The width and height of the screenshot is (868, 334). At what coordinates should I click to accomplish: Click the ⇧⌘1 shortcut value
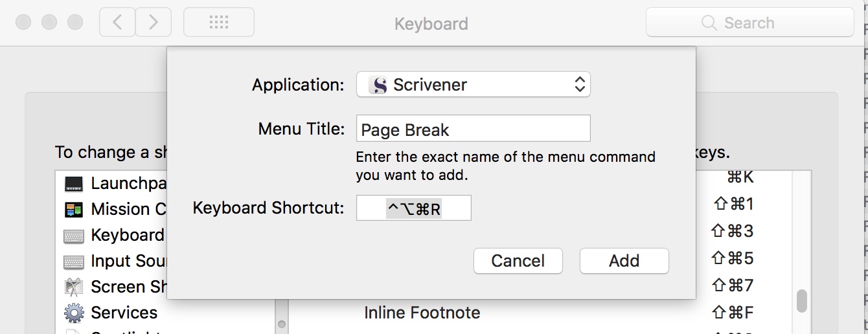click(733, 205)
